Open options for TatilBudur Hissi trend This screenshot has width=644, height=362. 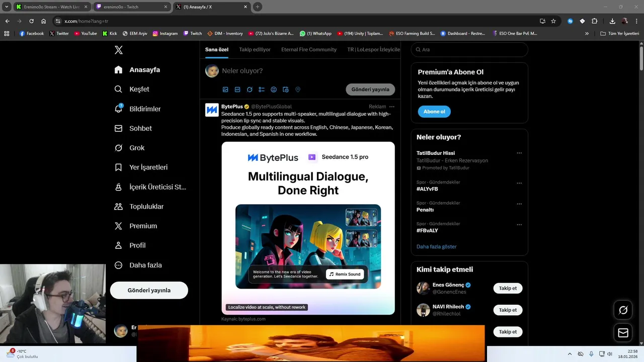[519, 153]
